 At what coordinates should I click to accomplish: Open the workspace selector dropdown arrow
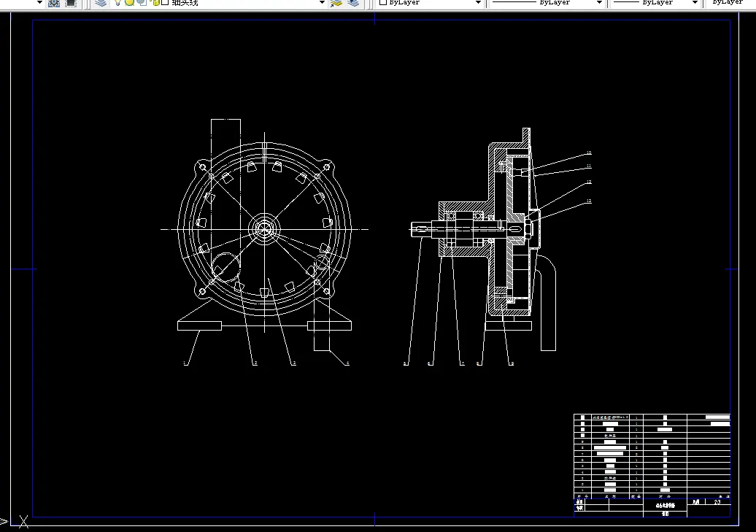tap(39, 3)
